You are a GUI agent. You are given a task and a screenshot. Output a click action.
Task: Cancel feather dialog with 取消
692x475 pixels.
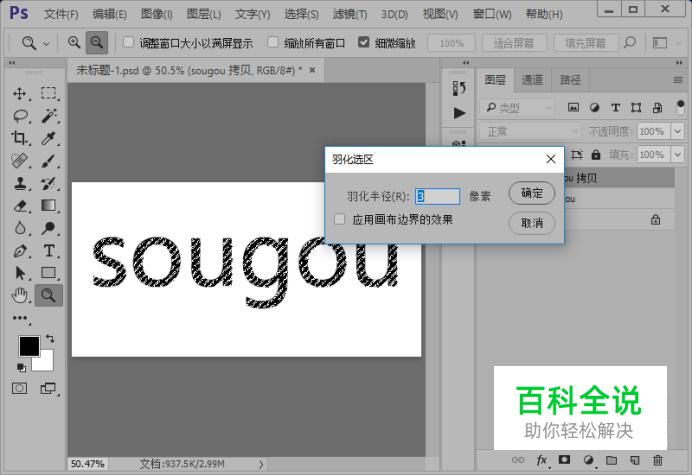[x=531, y=222]
